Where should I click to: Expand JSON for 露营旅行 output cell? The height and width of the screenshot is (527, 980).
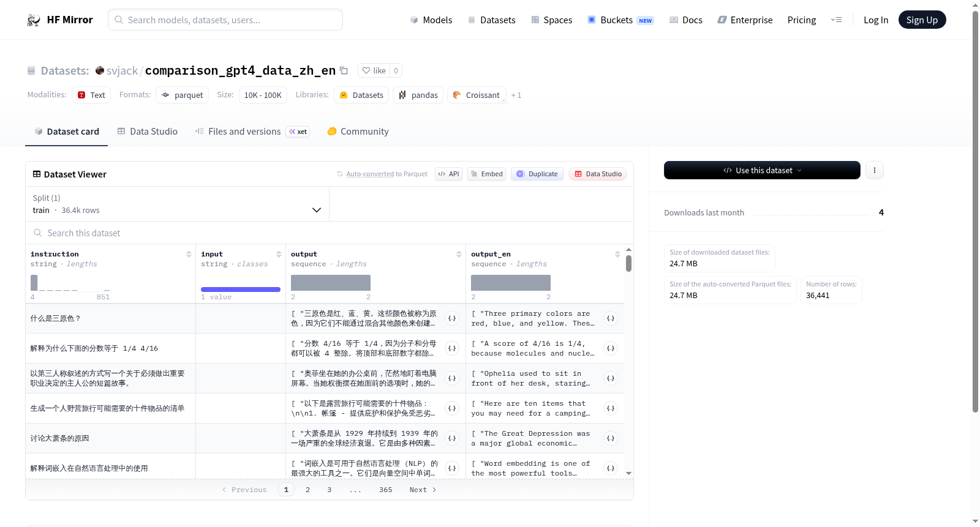(x=452, y=408)
